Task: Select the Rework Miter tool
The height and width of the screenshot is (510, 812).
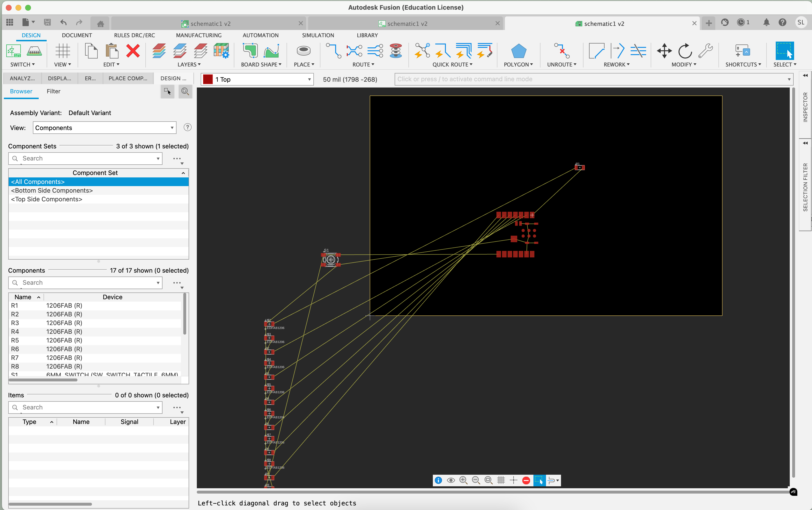Action: 596,51
